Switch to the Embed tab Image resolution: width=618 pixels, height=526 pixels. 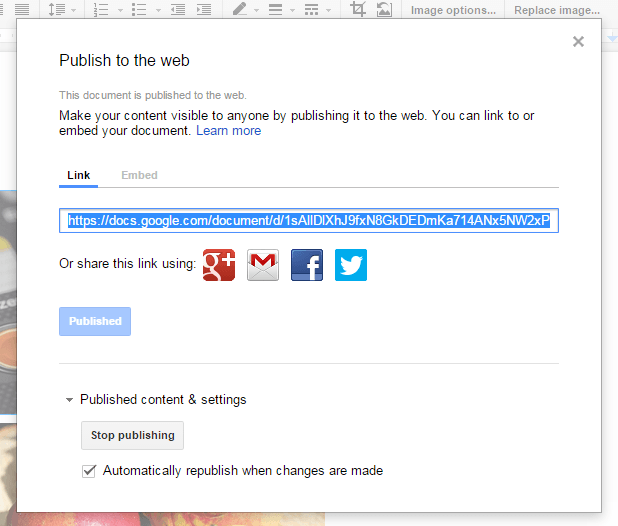pyautogui.click(x=139, y=175)
